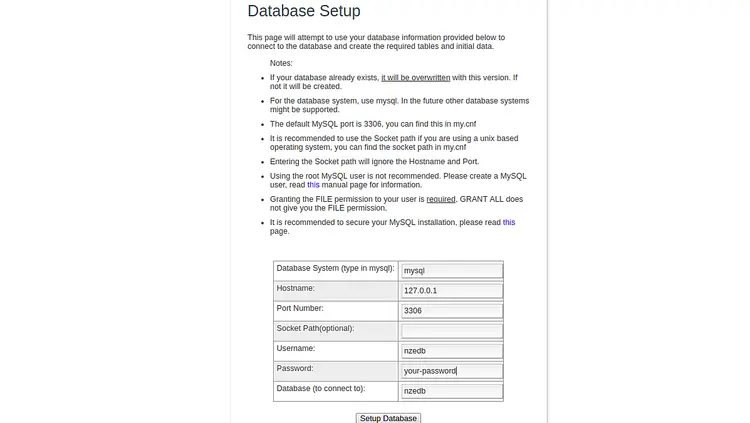This screenshot has width=750, height=423.
Task: Click the 'Database (to connect to):' label
Action: coord(321,388)
